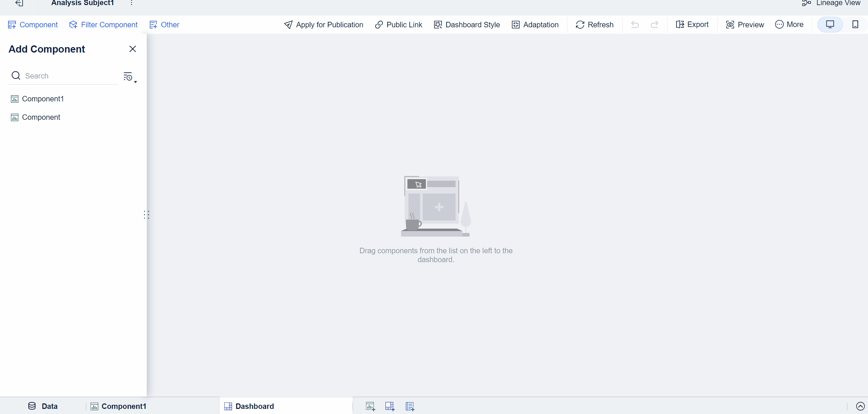Click the Refresh button
Image resolution: width=868 pixels, height=414 pixels.
pos(595,25)
